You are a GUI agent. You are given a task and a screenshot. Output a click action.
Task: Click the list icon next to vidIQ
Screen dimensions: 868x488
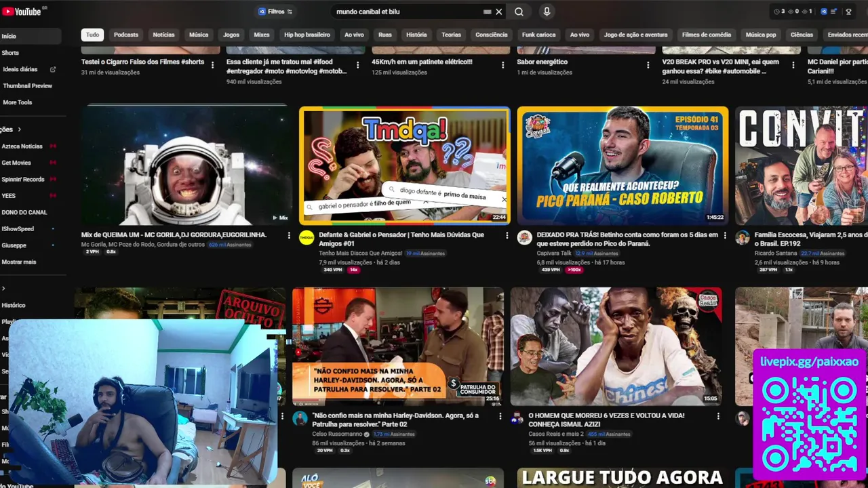(834, 12)
